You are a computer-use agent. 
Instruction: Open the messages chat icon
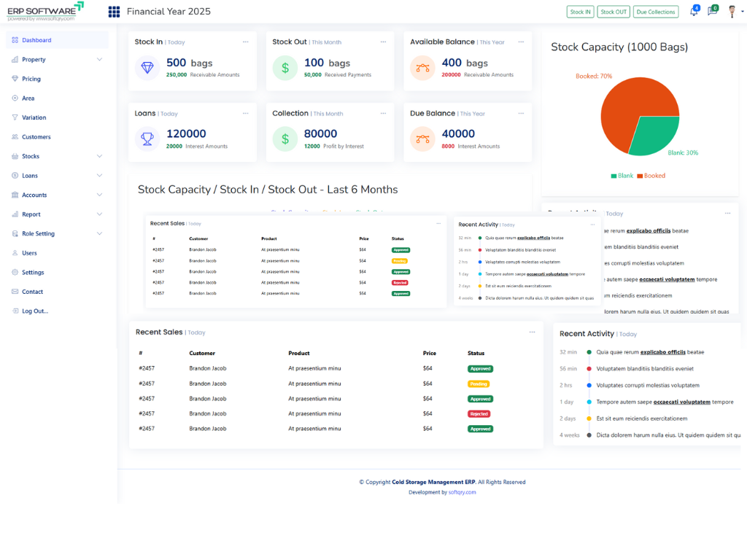(712, 12)
